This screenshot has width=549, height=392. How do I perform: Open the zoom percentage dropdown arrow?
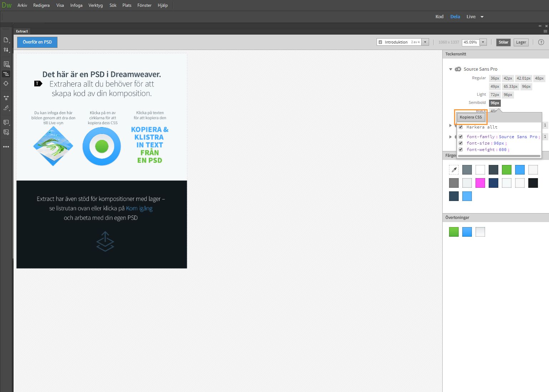tap(483, 42)
